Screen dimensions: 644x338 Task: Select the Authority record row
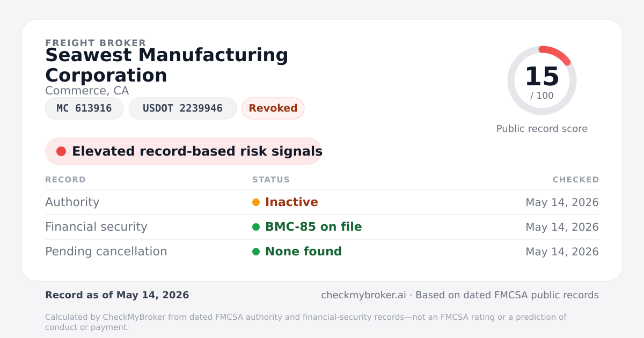[x=322, y=202]
